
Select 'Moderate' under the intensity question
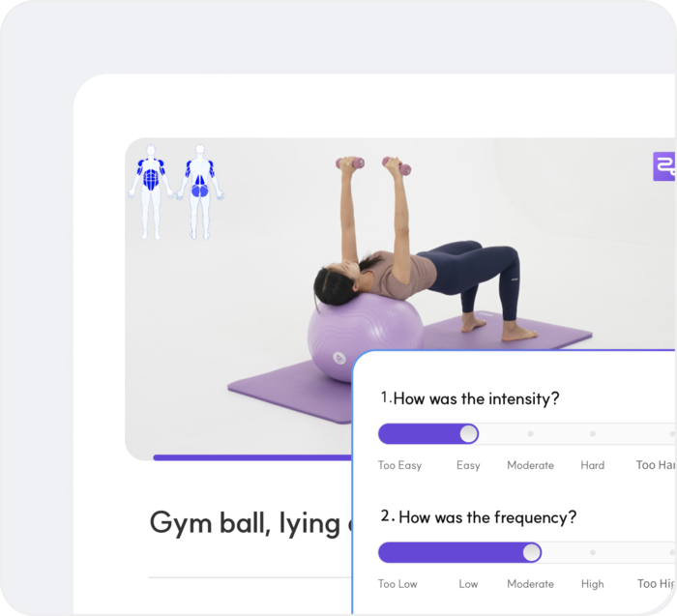pos(530,465)
